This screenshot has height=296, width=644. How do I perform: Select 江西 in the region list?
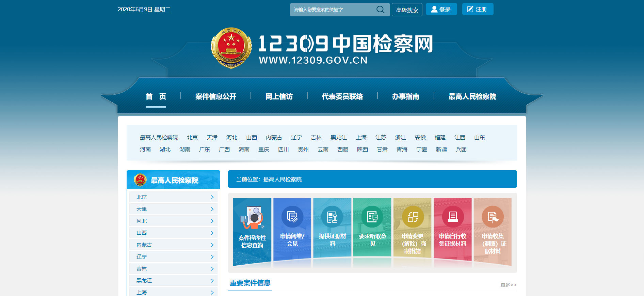tap(460, 138)
